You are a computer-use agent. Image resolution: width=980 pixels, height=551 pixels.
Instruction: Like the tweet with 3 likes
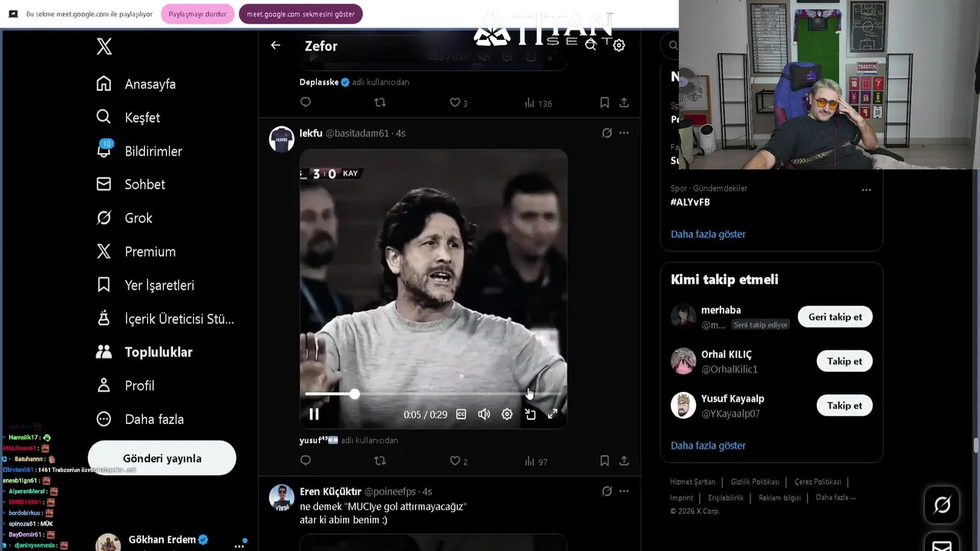458,103
